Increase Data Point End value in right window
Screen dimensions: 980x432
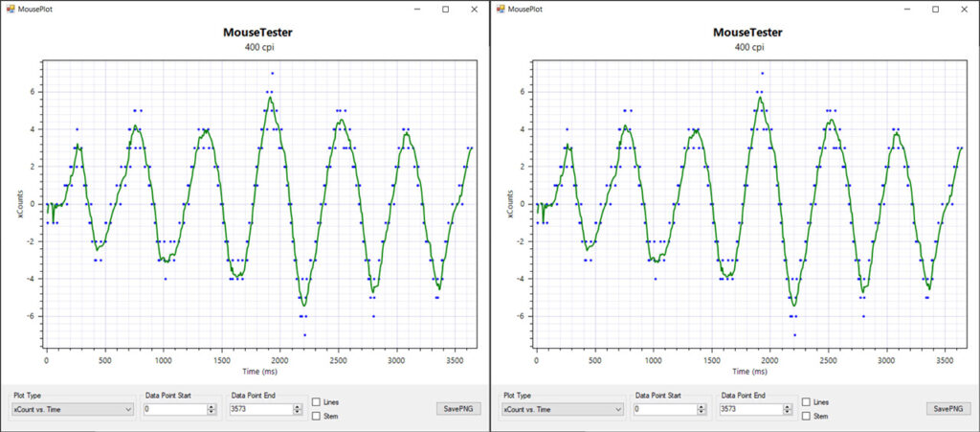(787, 406)
